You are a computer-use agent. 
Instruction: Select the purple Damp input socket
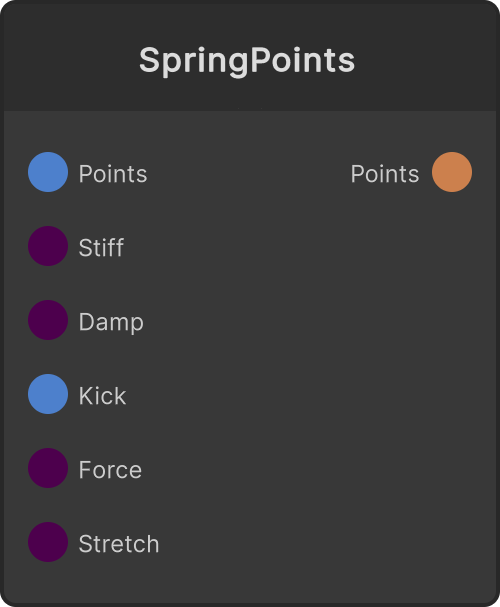(x=48, y=320)
